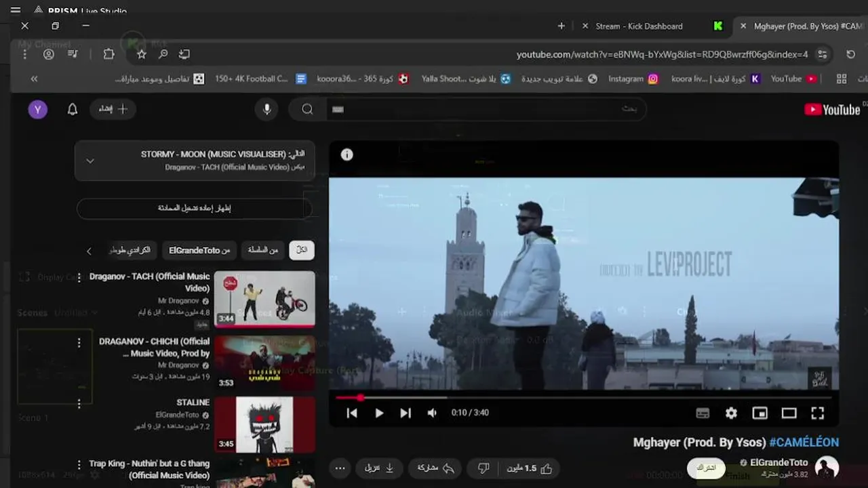Open the 150+ 4K Football C... bookmark
The image size is (868, 488).
point(261,79)
